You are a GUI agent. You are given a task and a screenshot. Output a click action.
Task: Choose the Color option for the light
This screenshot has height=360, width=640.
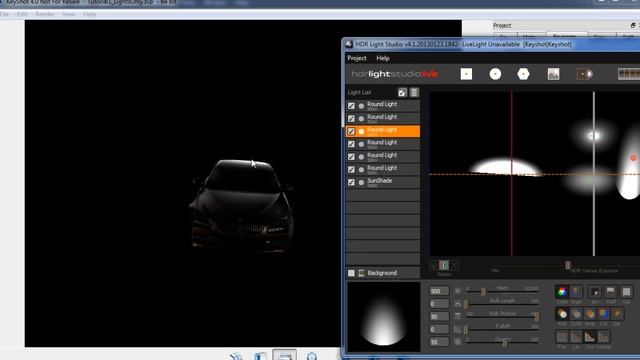coord(562,292)
